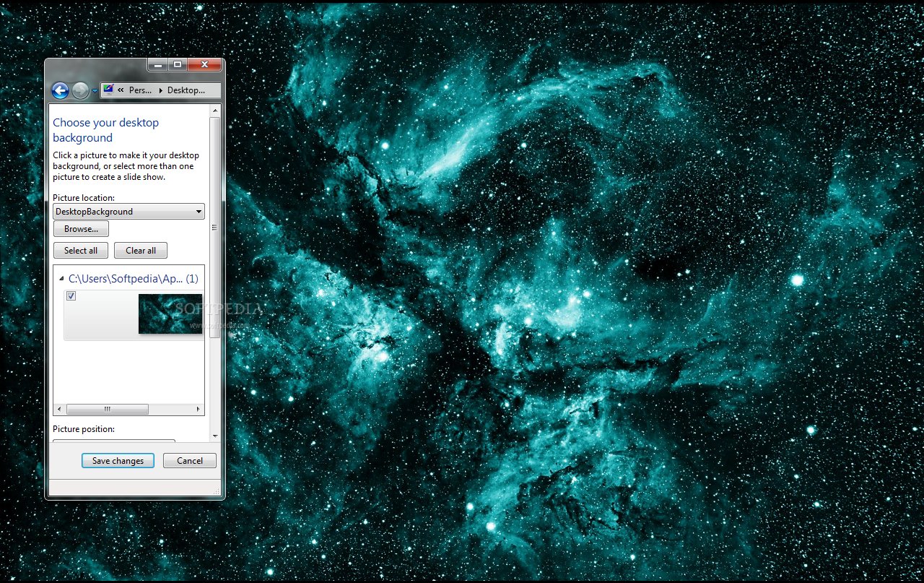The height and width of the screenshot is (583, 924).
Task: Collapse the C:\Users\Softpedia group triangle
Action: click(x=61, y=279)
